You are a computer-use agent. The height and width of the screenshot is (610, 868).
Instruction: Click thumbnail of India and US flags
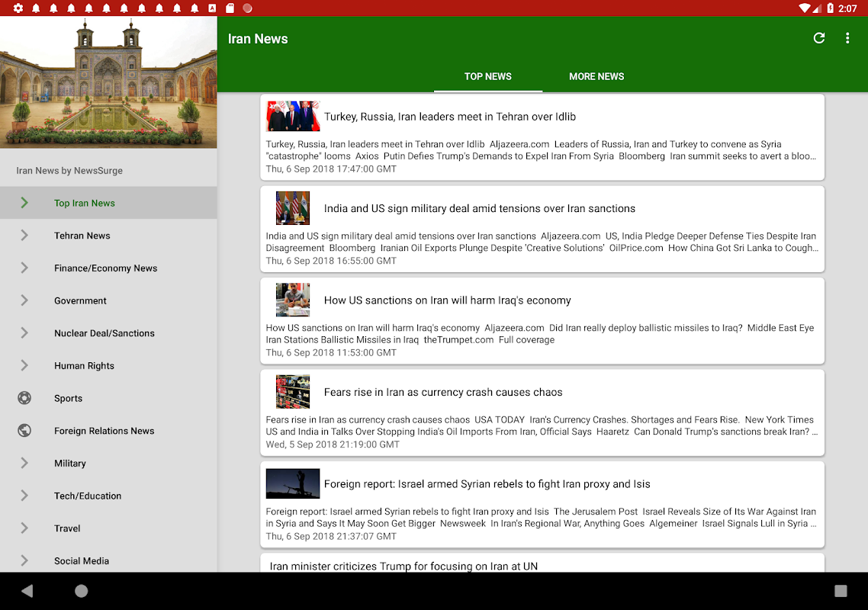293,207
